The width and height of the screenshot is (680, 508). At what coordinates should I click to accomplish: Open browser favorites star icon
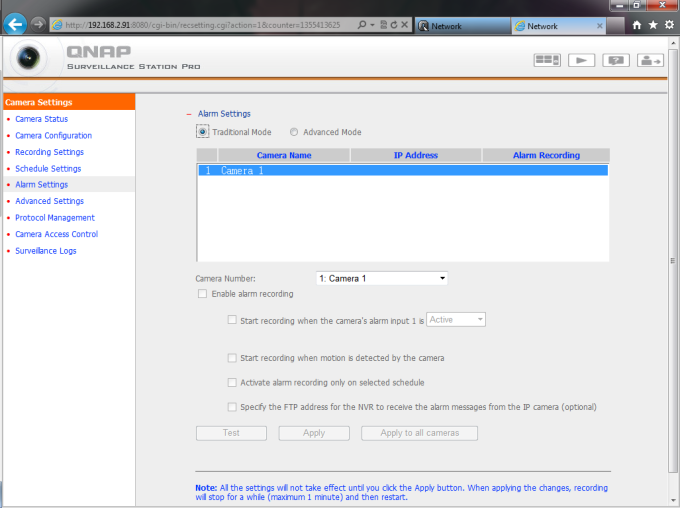653,25
